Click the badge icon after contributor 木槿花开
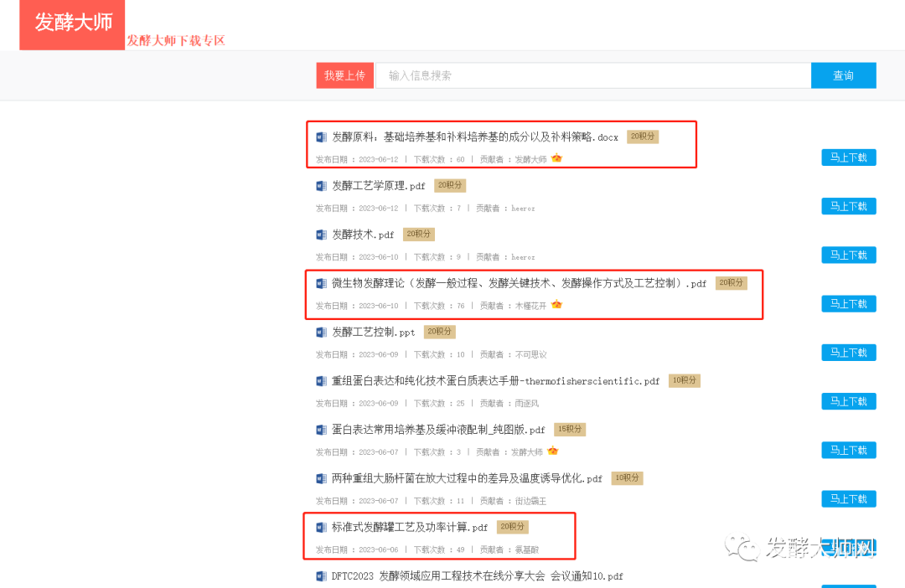Viewport: 905px width, 588px height. point(557,305)
